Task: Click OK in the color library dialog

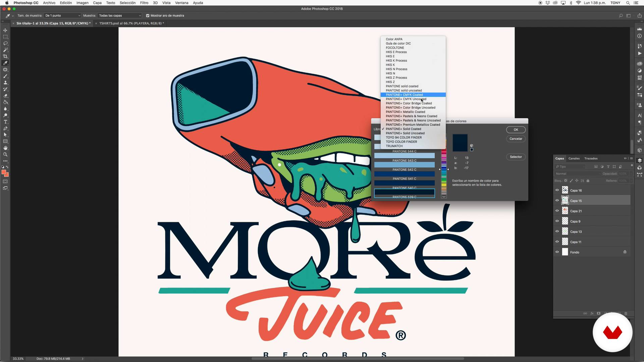Action: pos(516,130)
